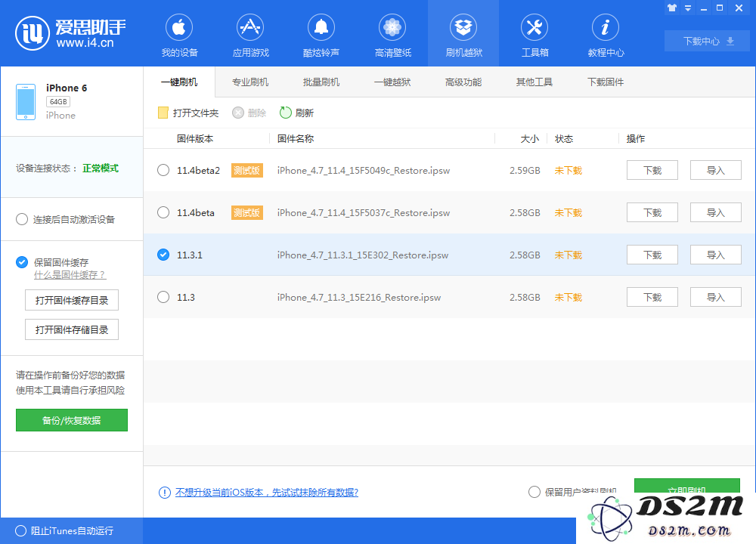
Task: Download 11.3 firmware
Action: click(x=652, y=297)
